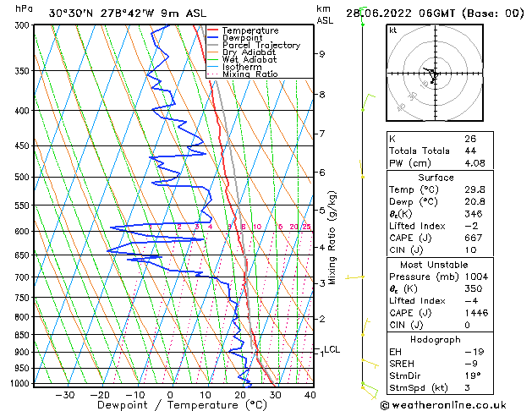Click the wind barb at 400 hPa
The height and width of the screenshot is (411, 532).
coord(368,102)
